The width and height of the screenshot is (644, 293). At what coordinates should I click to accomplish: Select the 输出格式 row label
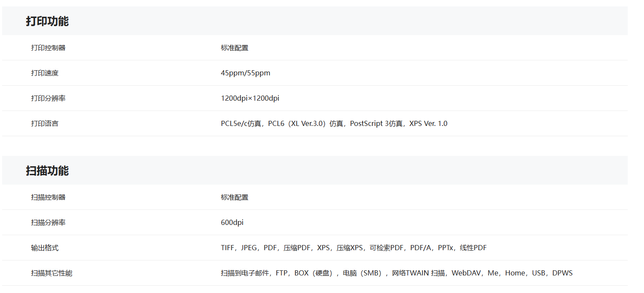(45, 248)
